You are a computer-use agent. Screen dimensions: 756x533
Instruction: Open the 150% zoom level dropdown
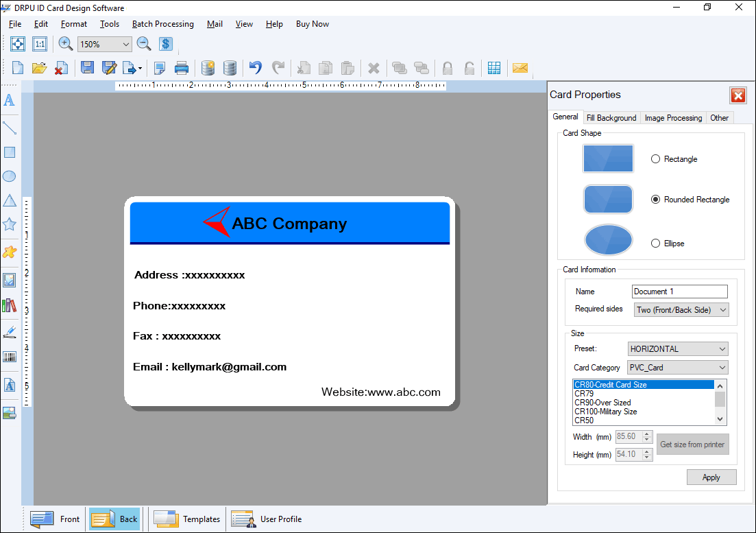click(x=126, y=45)
